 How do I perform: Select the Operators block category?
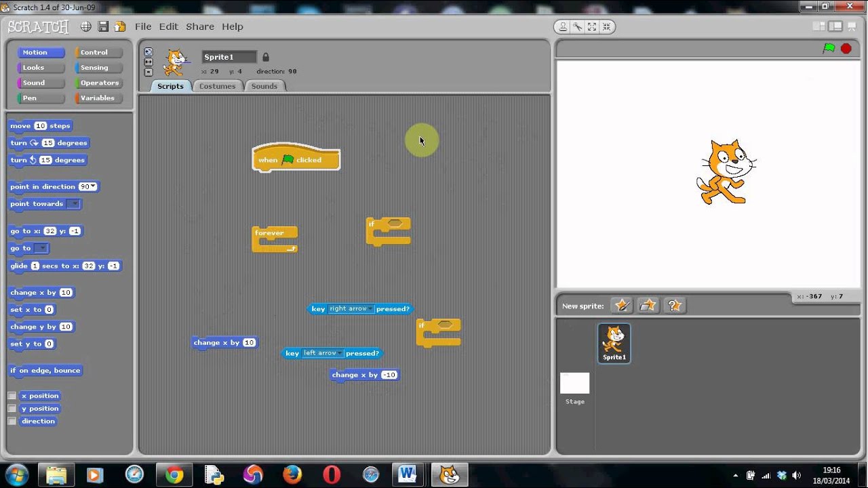click(99, 83)
